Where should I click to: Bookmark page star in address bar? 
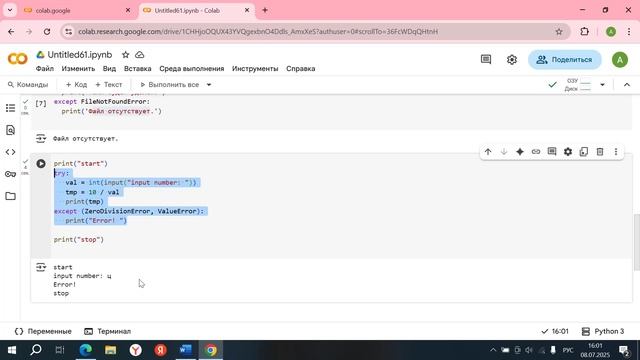point(559,31)
